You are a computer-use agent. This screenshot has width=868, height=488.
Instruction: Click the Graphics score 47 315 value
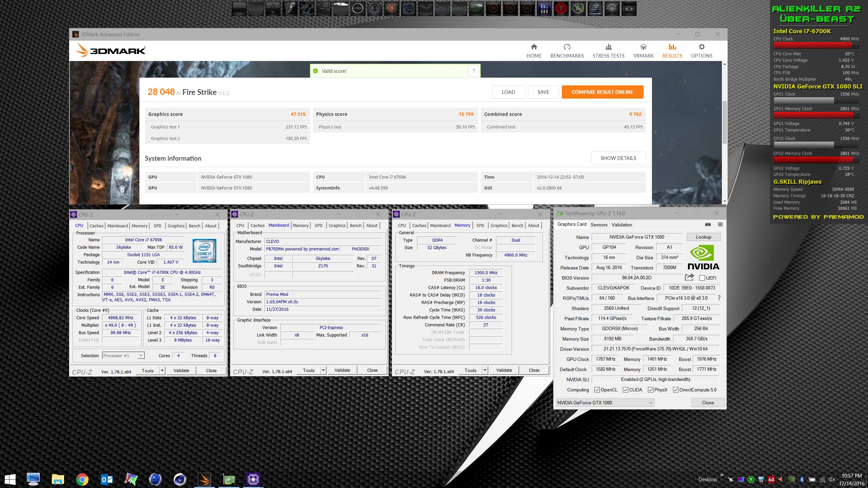pos(298,114)
